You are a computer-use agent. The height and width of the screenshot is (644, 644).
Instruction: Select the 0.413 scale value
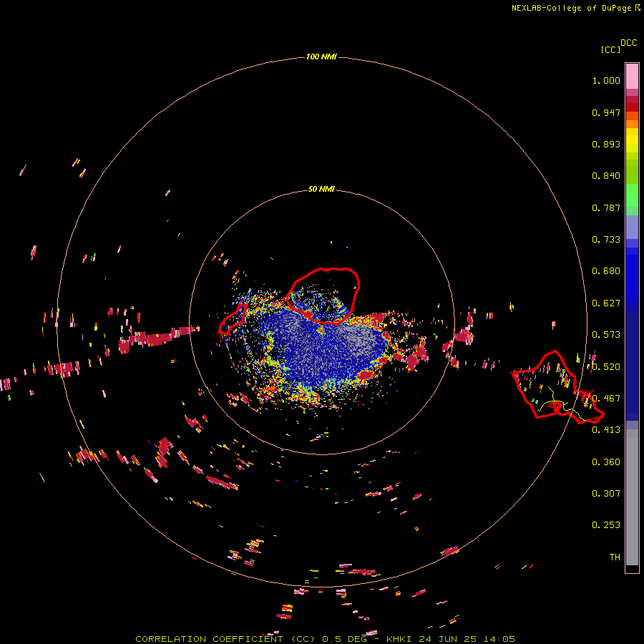click(x=606, y=430)
